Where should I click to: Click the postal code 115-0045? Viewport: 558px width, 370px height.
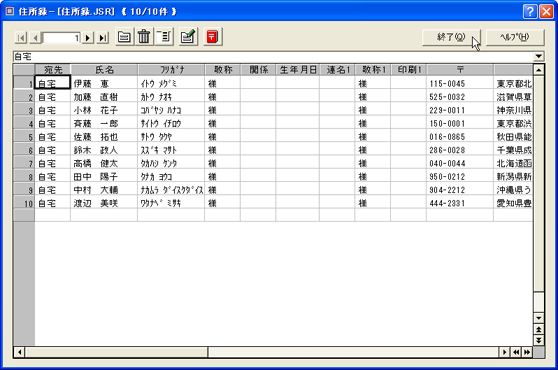(x=460, y=83)
